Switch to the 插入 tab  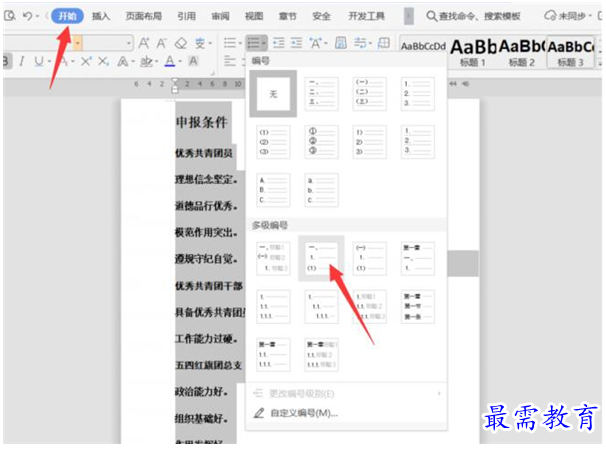point(101,16)
